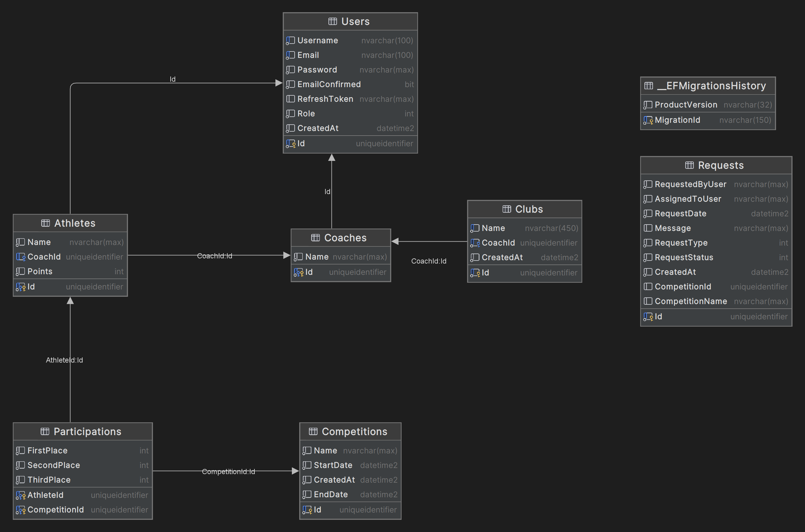
Task: Click the column icon next to Clubs Name
Action: [475, 228]
